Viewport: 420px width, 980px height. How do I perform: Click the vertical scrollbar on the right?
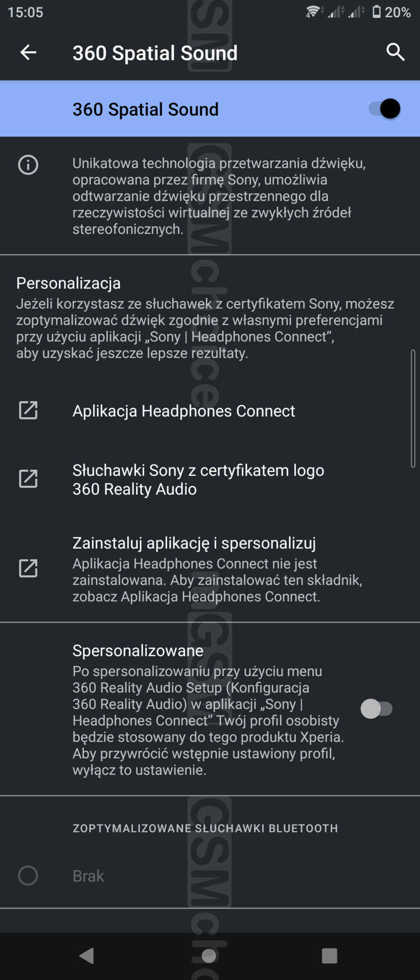coord(413,408)
